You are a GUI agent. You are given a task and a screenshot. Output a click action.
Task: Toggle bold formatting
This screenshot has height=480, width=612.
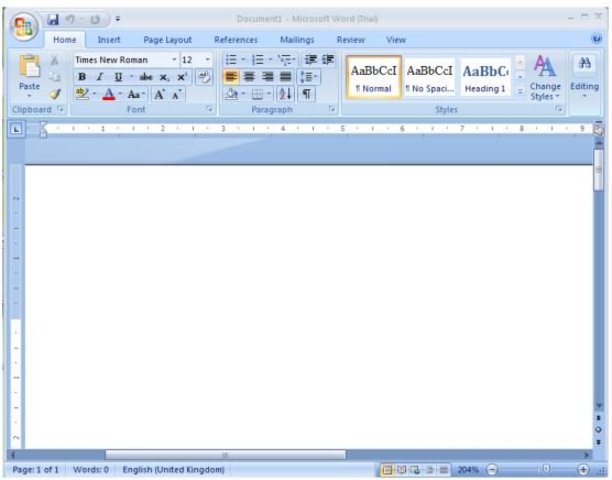(x=82, y=77)
